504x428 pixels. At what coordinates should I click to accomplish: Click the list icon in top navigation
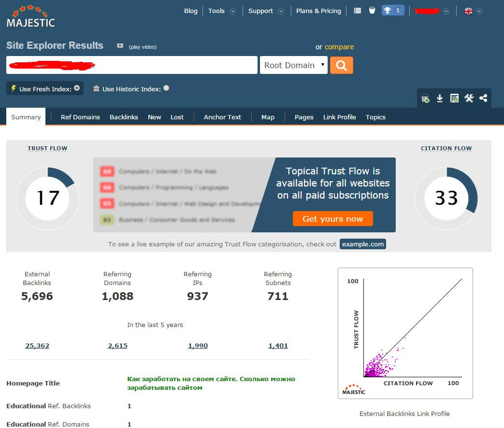pyautogui.click(x=358, y=11)
